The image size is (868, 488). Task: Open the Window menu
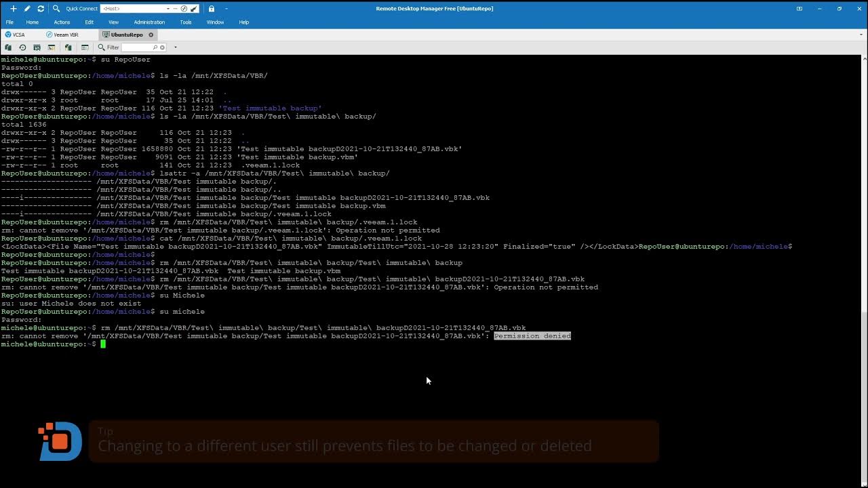pos(215,22)
